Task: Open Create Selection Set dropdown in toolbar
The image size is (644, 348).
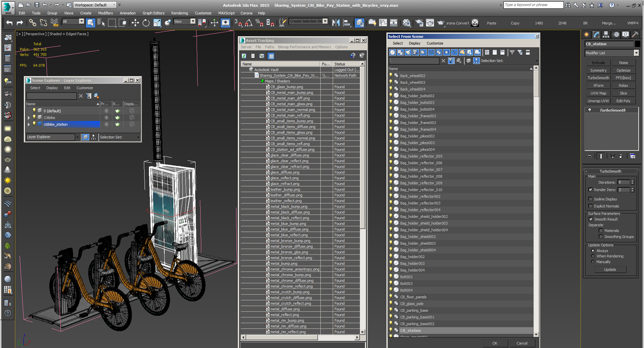Action: [309, 21]
